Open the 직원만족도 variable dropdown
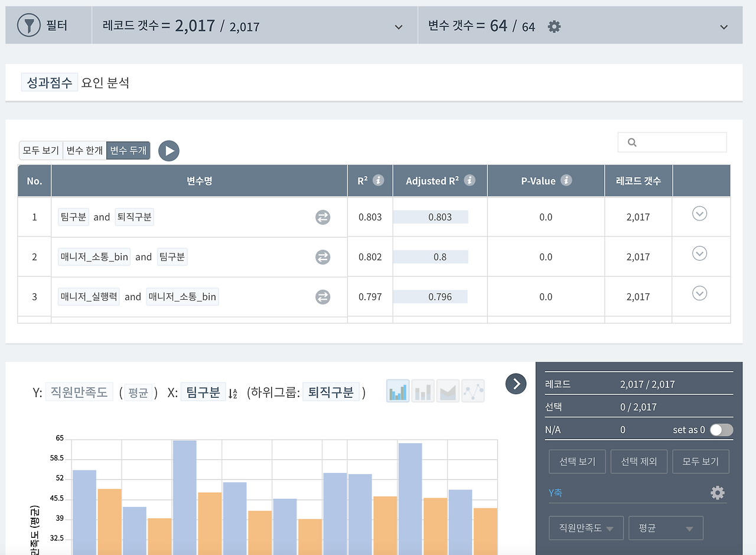Image resolution: width=756 pixels, height=555 pixels. (x=586, y=528)
